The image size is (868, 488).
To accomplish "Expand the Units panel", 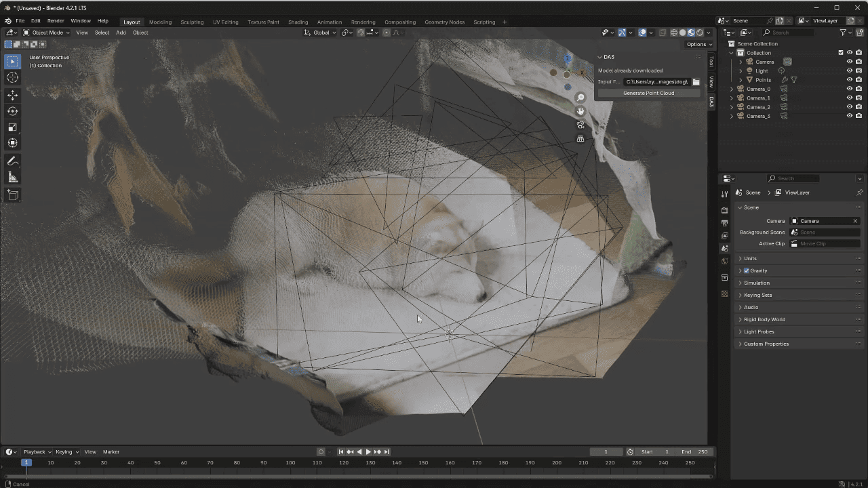I will click(x=750, y=258).
